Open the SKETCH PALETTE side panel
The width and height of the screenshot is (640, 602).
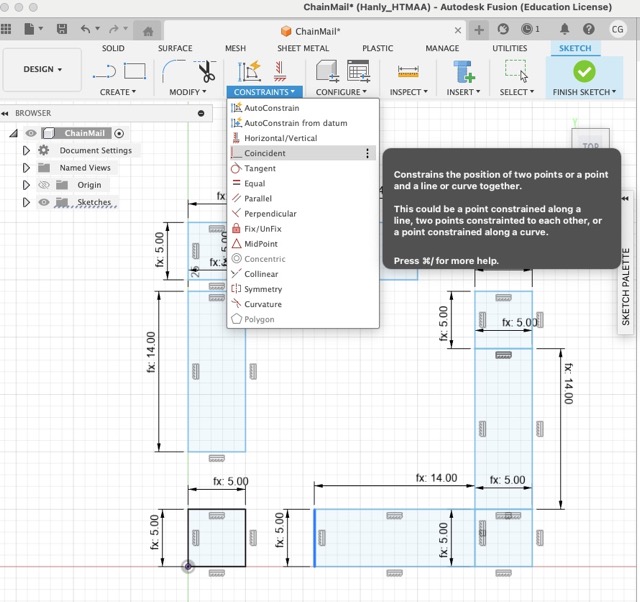pos(627,286)
